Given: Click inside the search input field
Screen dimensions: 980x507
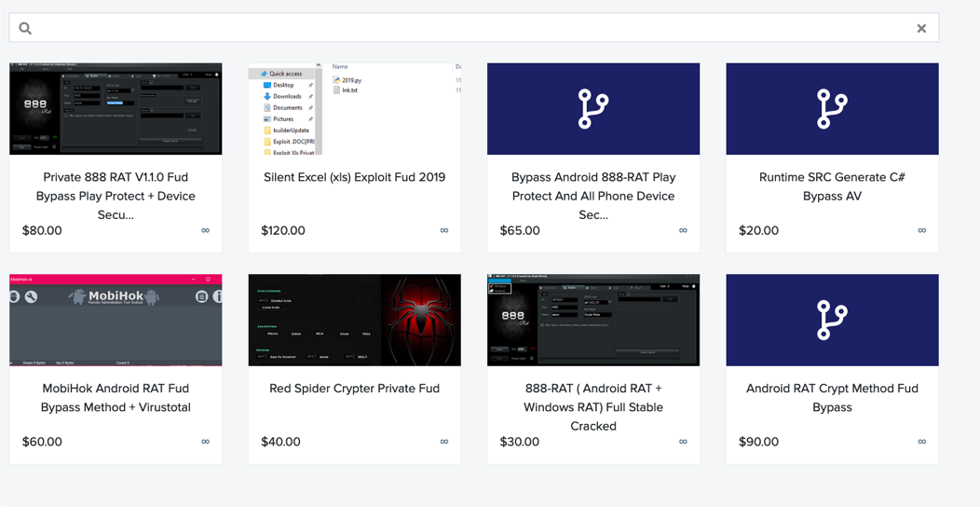Looking at the screenshot, I should click(x=466, y=29).
